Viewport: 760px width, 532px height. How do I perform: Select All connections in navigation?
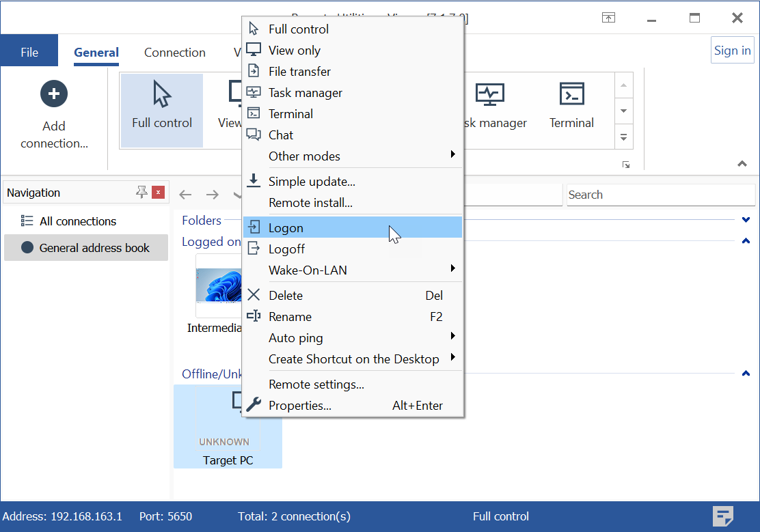coord(77,221)
